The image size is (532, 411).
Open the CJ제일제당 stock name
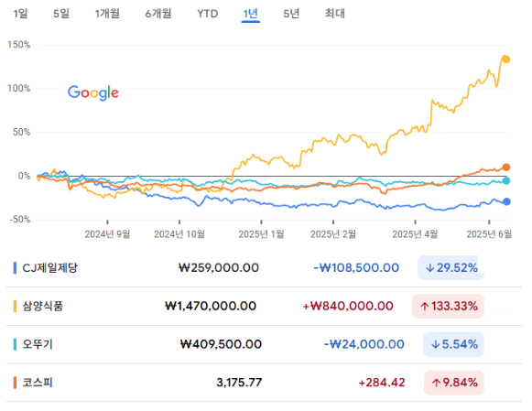coord(49,268)
